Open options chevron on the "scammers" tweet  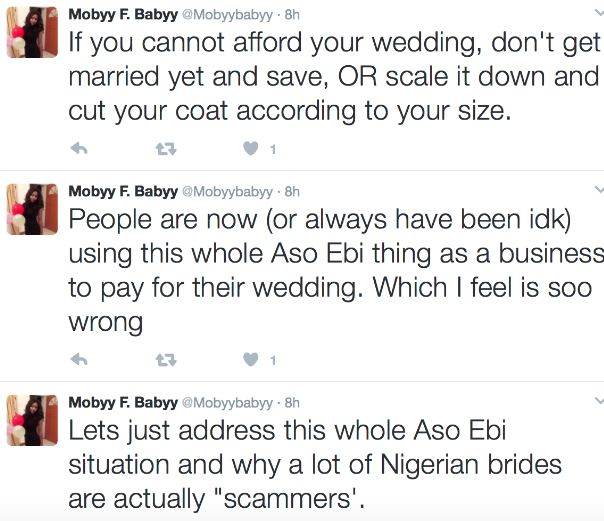(x=597, y=401)
